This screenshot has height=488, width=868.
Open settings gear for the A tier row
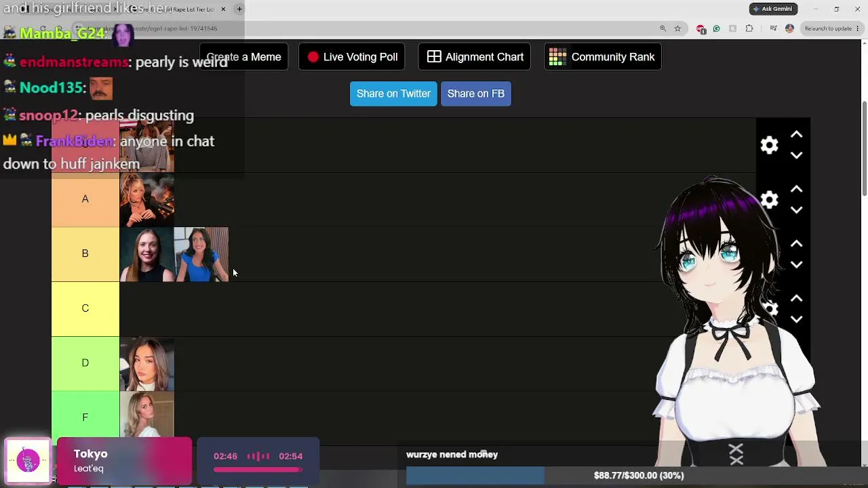point(769,199)
